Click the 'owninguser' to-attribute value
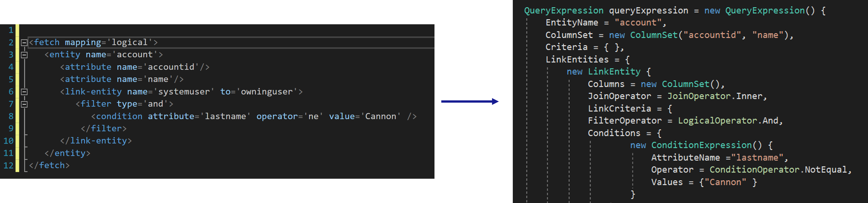This screenshot has width=868, height=203. coord(267,92)
